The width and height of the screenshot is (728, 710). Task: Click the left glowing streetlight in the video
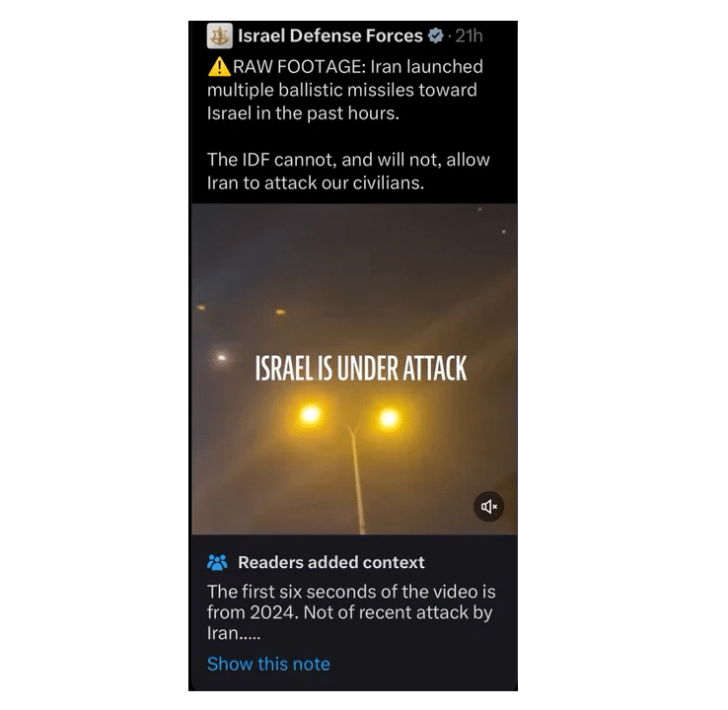(x=310, y=414)
